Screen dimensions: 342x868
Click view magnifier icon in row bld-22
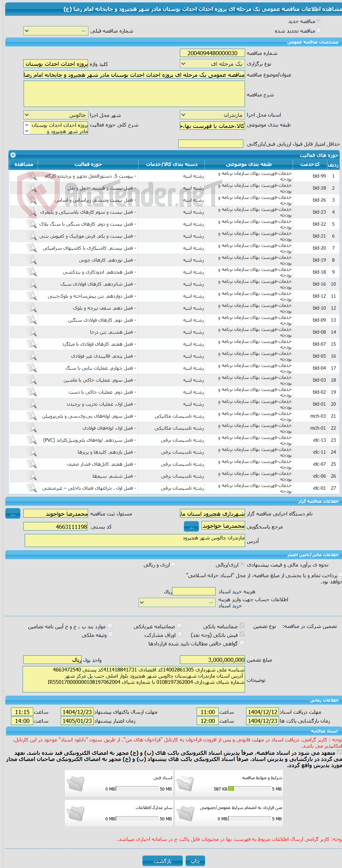(x=32, y=224)
